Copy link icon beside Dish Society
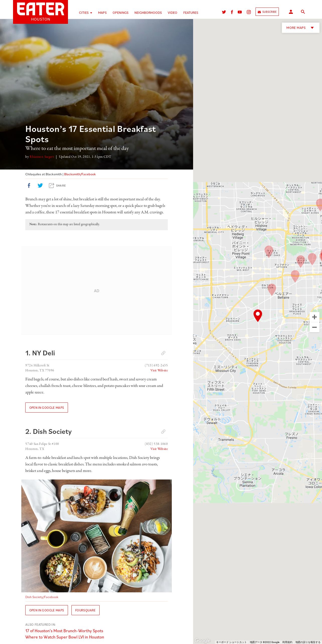Screen dimensions: 322x644 (163, 432)
